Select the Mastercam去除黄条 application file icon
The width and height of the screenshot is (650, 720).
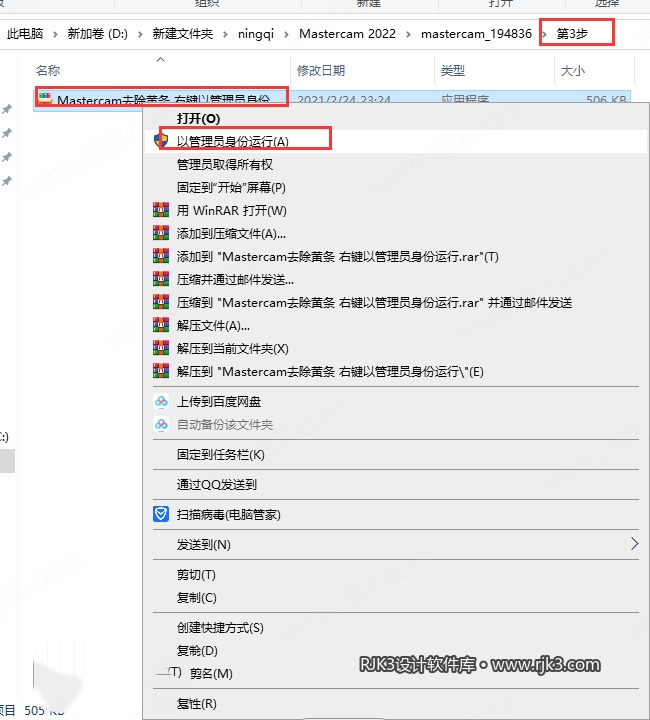point(45,98)
